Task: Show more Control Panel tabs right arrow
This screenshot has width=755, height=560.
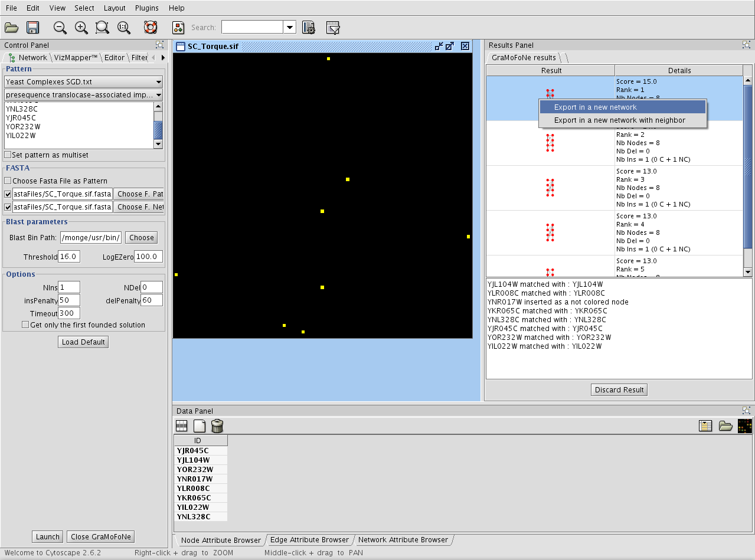Action: [x=163, y=57]
